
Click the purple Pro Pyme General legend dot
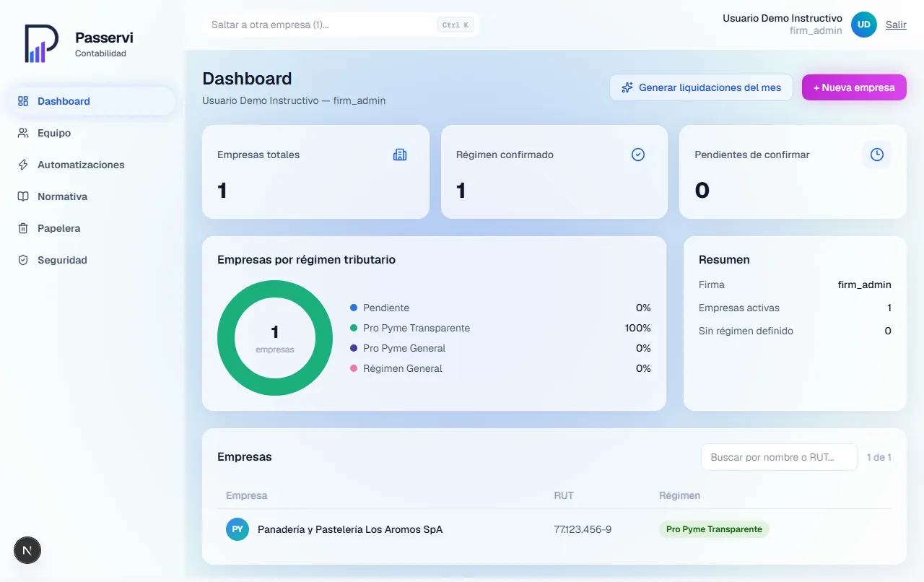354,348
